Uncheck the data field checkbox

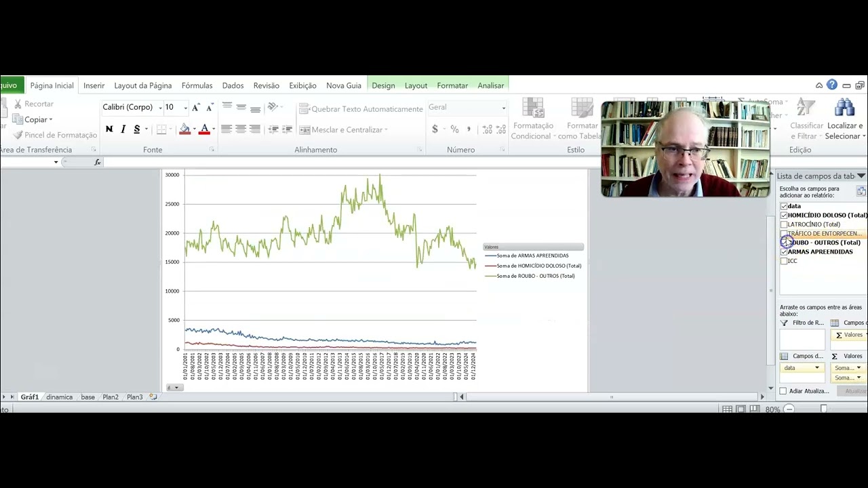pyautogui.click(x=784, y=206)
